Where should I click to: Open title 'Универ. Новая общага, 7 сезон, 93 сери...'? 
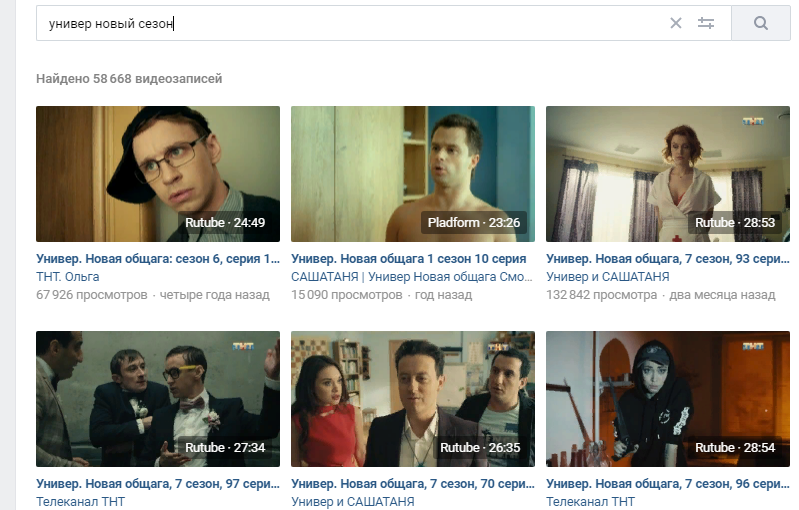(668, 259)
